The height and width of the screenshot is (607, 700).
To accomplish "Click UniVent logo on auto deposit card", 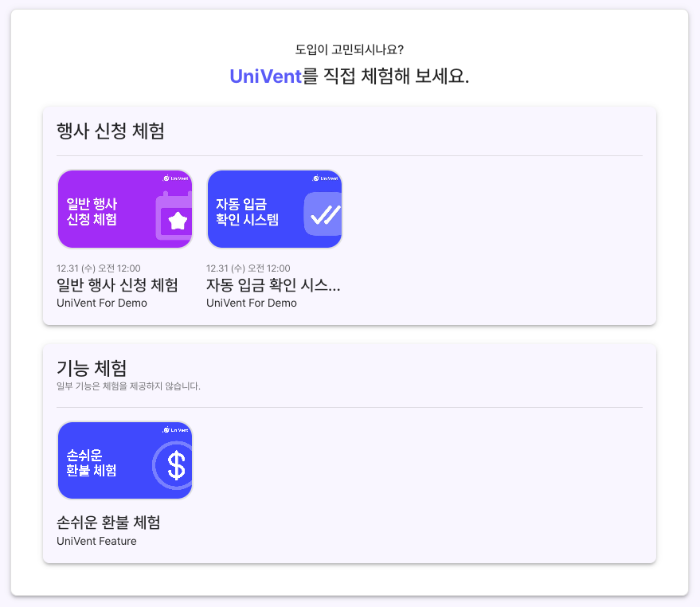I will pyautogui.click(x=326, y=178).
